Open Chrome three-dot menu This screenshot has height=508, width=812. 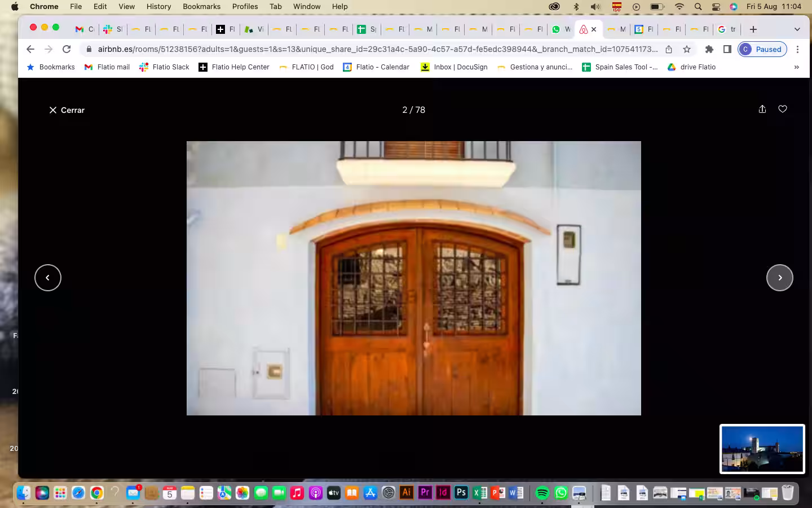(797, 49)
